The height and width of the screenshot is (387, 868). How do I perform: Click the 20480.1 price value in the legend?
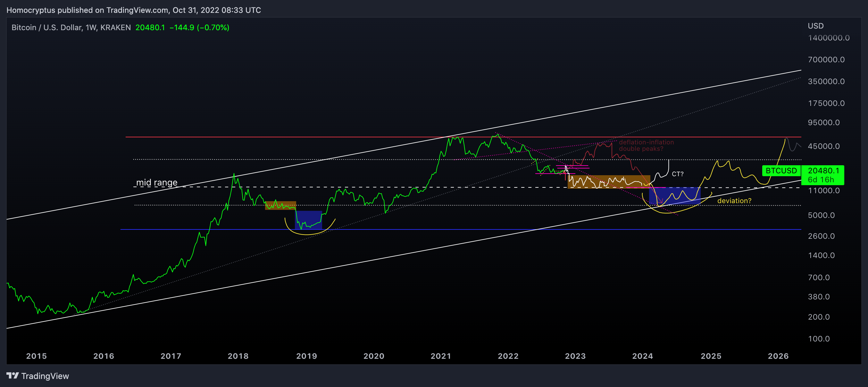point(150,27)
